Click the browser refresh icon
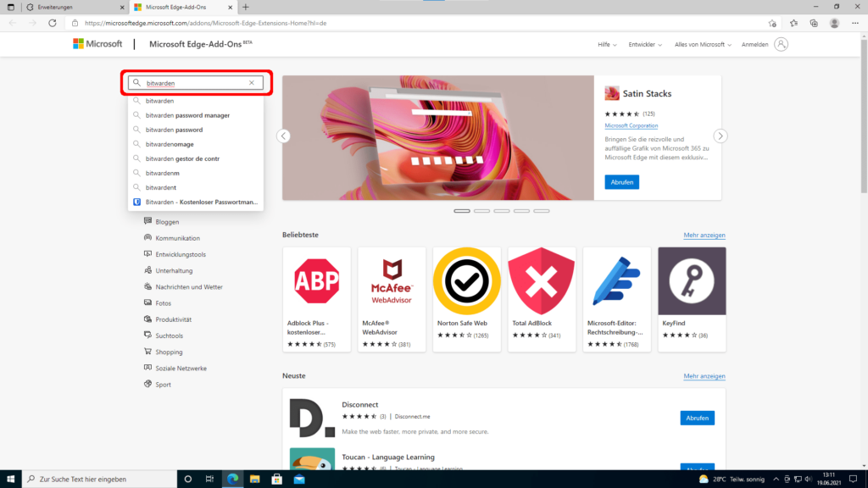Screen dimensions: 868x488 click(x=53, y=23)
